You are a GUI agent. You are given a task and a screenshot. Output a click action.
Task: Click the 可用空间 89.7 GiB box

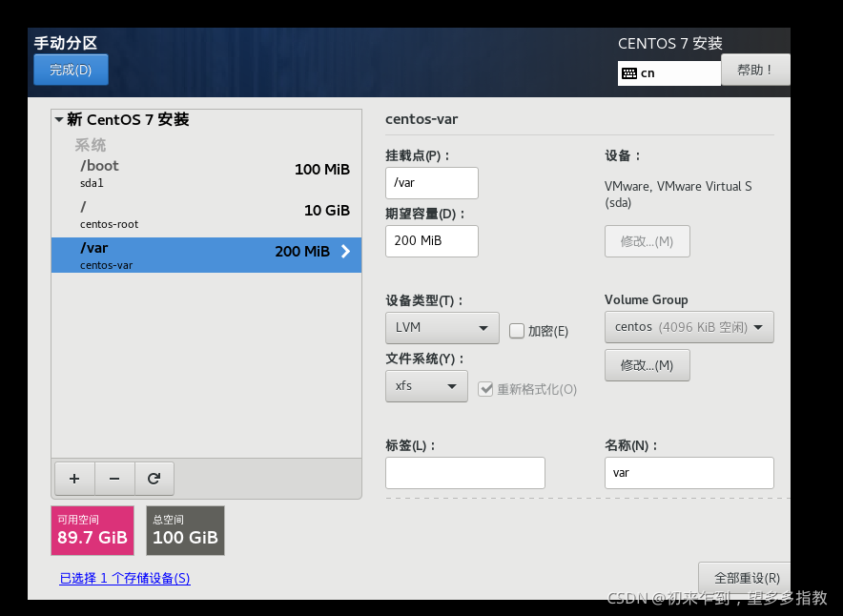(93, 530)
